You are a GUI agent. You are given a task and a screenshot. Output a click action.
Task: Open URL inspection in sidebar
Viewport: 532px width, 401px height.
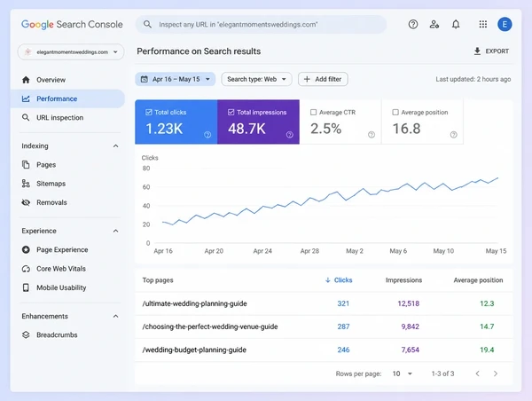tap(68, 117)
